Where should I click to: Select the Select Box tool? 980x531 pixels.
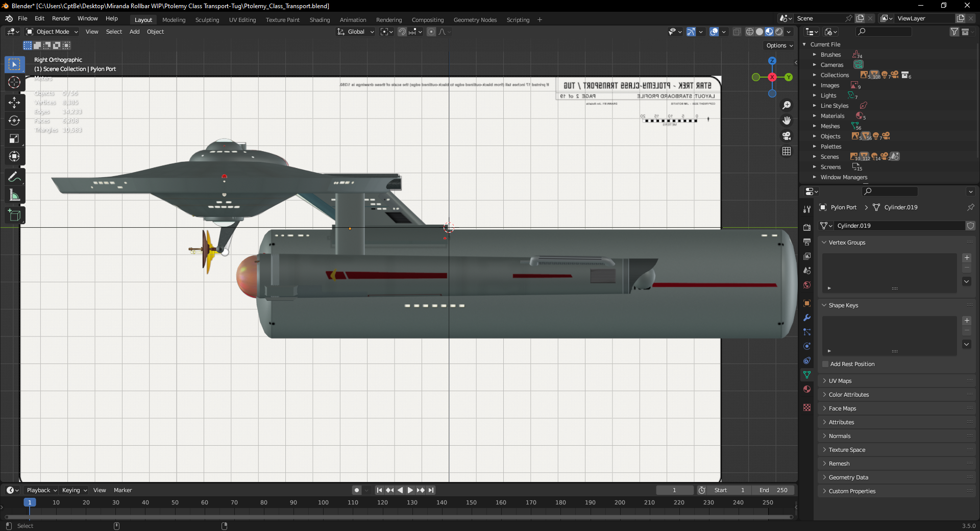pos(14,64)
